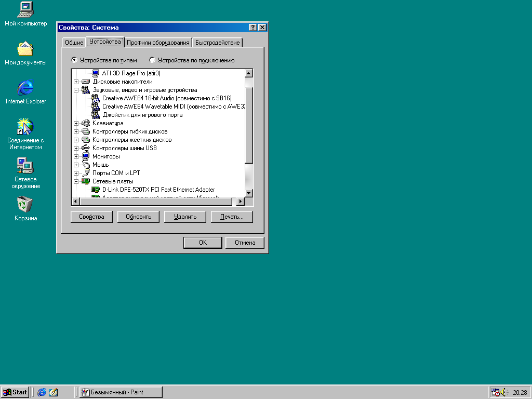Click the device list scroll up arrow
Screen dimensions: 532x399
[x=249, y=73]
